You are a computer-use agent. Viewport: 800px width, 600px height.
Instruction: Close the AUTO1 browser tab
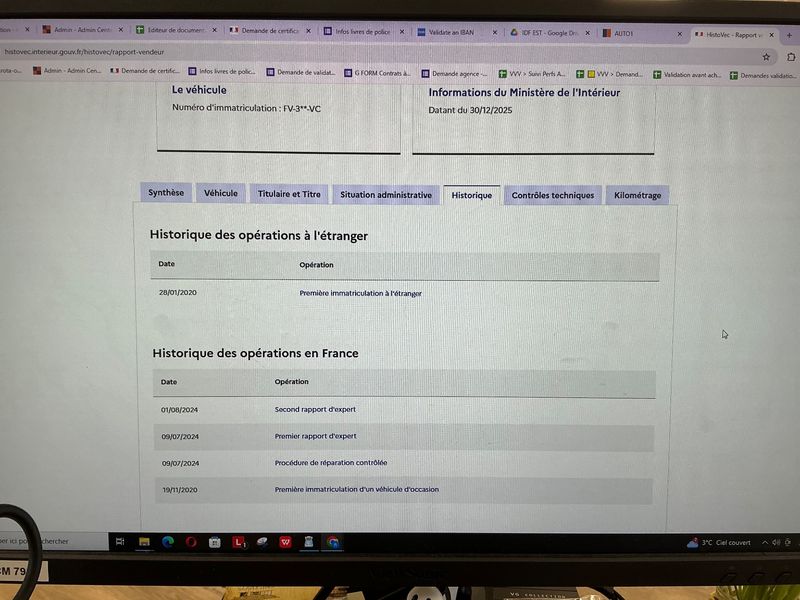pyautogui.click(x=679, y=34)
